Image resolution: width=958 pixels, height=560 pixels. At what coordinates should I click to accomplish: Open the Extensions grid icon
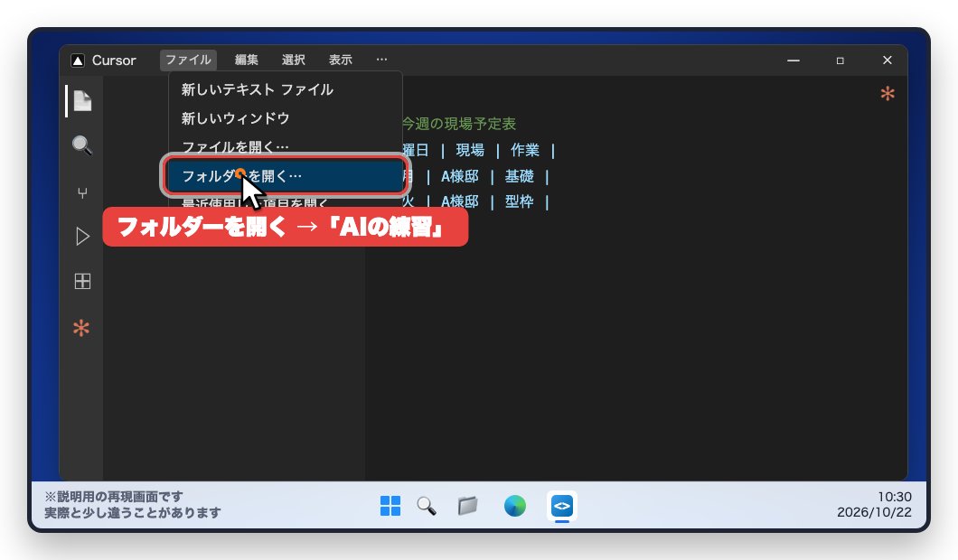82,282
